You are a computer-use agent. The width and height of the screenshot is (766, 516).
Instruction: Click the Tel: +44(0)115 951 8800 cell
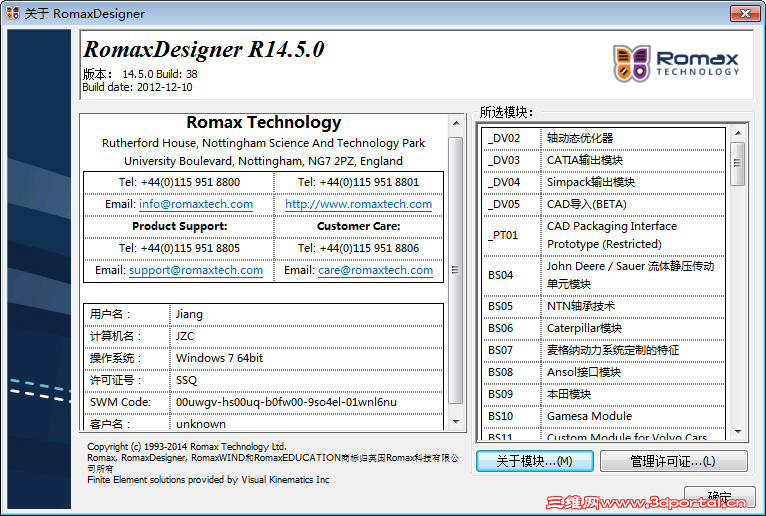click(179, 182)
